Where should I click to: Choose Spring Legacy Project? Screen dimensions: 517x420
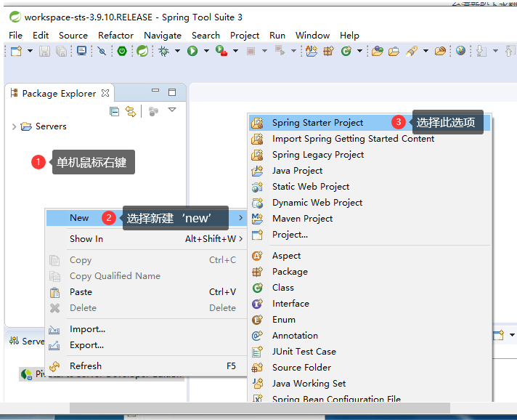(370, 155)
